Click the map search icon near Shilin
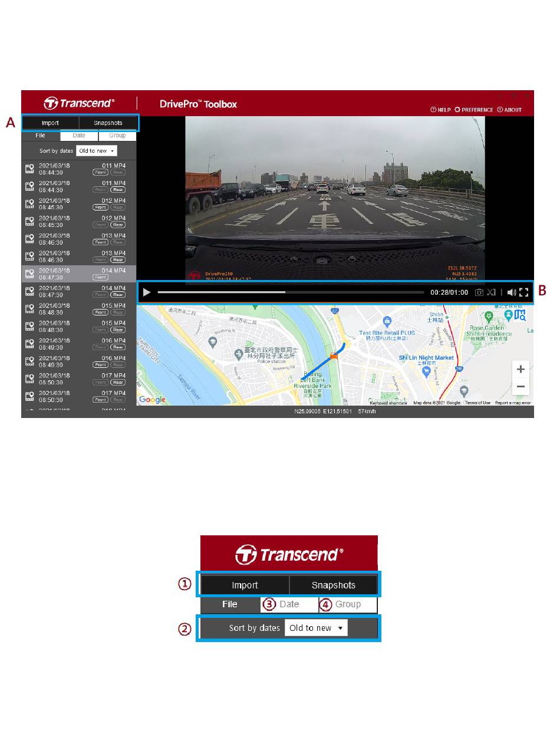 coord(520,315)
